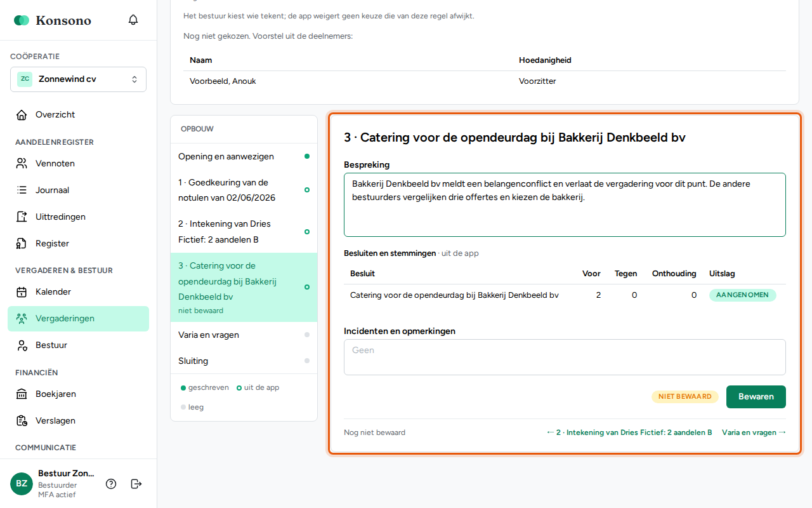Click the NIET BEWAARD status badge
Viewport: 812px width, 508px height.
[x=685, y=397]
